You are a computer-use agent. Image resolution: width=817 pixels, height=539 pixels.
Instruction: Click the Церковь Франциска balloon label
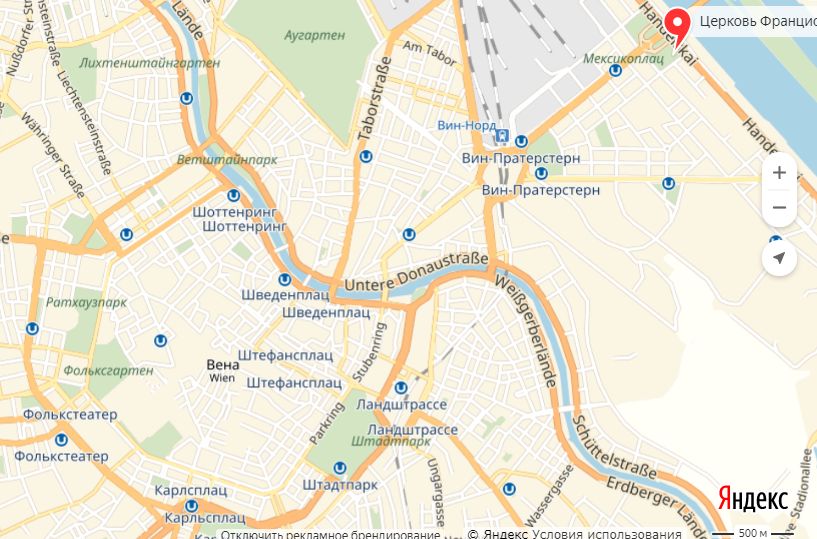point(758,21)
